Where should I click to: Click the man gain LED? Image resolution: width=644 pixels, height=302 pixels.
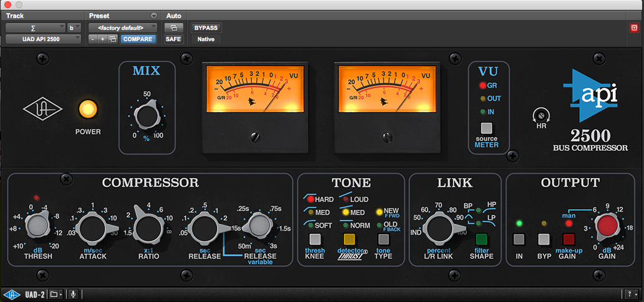569,223
